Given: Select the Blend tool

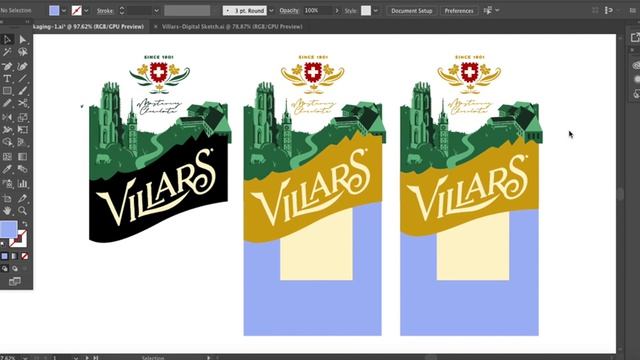Looking at the screenshot, I should (x=22, y=169).
